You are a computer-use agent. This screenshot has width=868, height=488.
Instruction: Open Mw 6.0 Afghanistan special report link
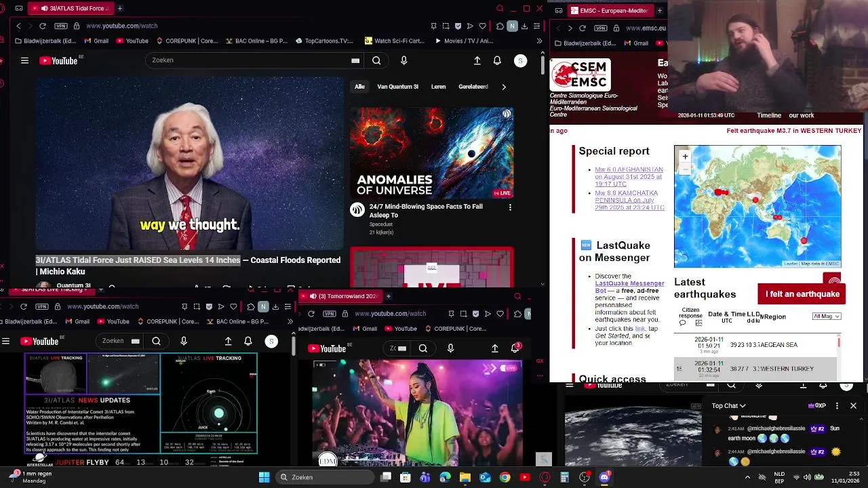629,177
